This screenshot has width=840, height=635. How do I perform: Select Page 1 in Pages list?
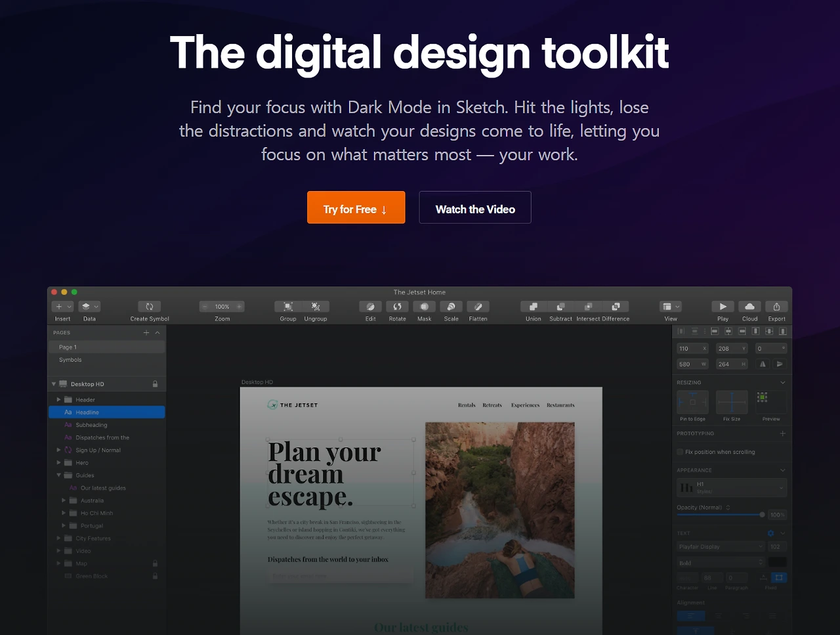[x=107, y=347]
